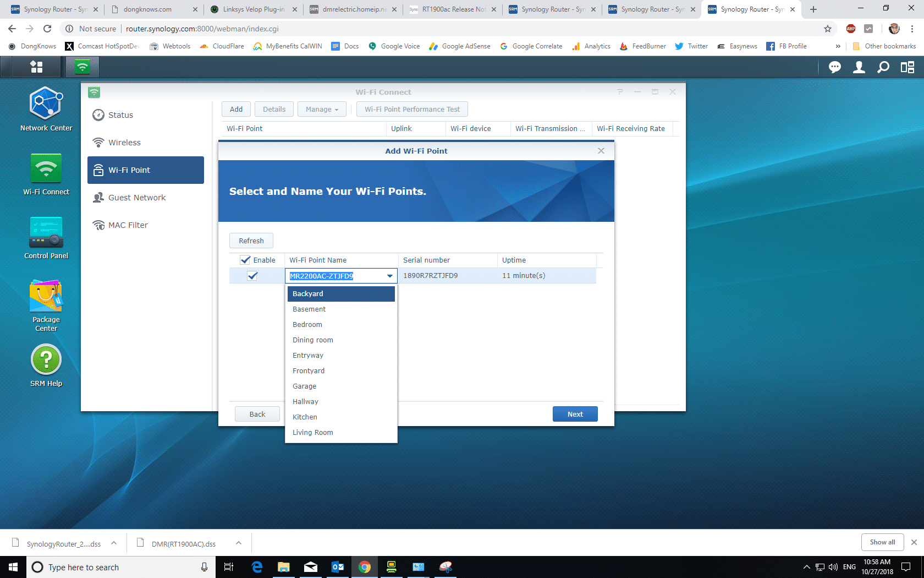Uncheck the MR2200AC row checkbox
Screen dimensions: 924x578
(x=252, y=276)
